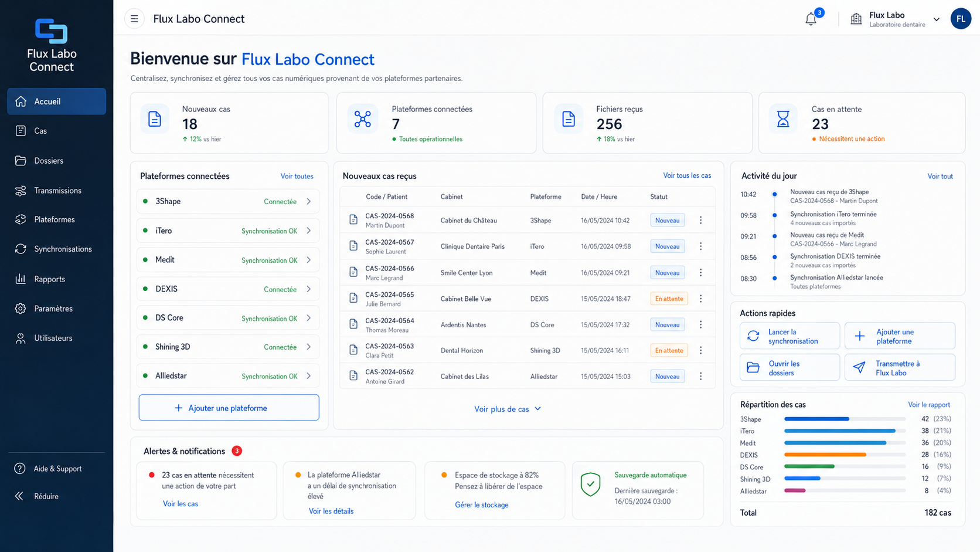
Task: Open row options for CAS-2024-0568
Action: 700,220
